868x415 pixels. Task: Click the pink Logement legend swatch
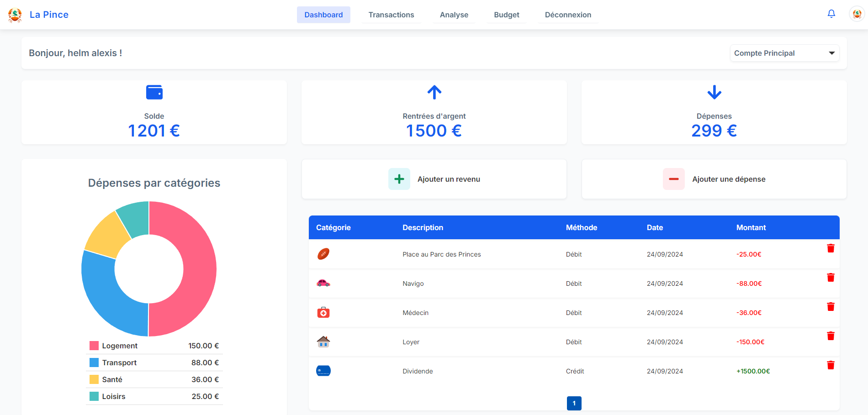(x=94, y=346)
